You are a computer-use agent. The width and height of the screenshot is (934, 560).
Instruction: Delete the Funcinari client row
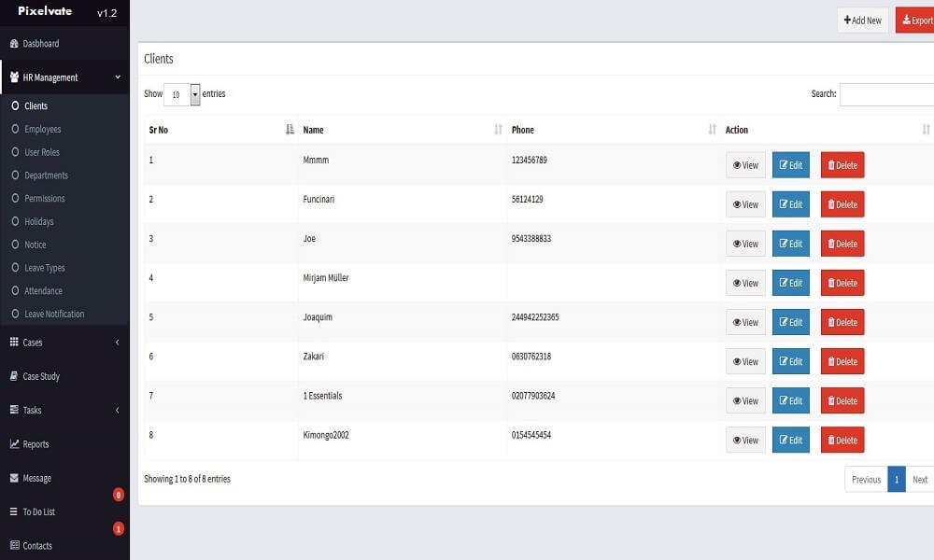coord(842,204)
